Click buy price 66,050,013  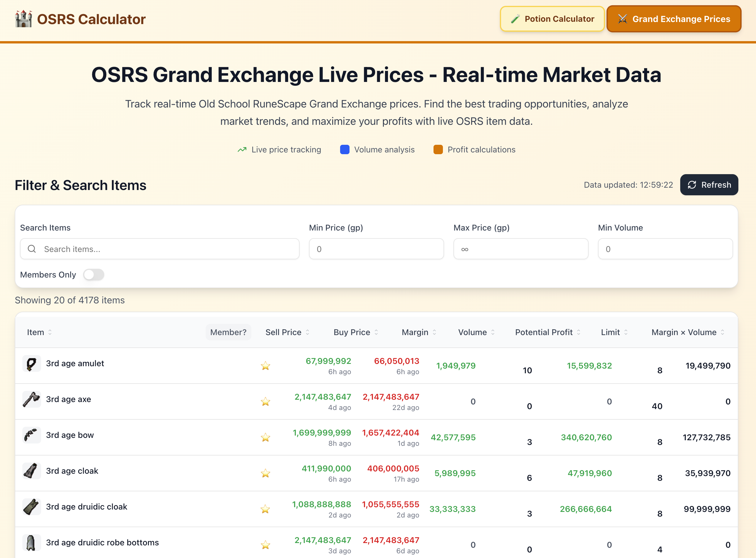point(397,361)
